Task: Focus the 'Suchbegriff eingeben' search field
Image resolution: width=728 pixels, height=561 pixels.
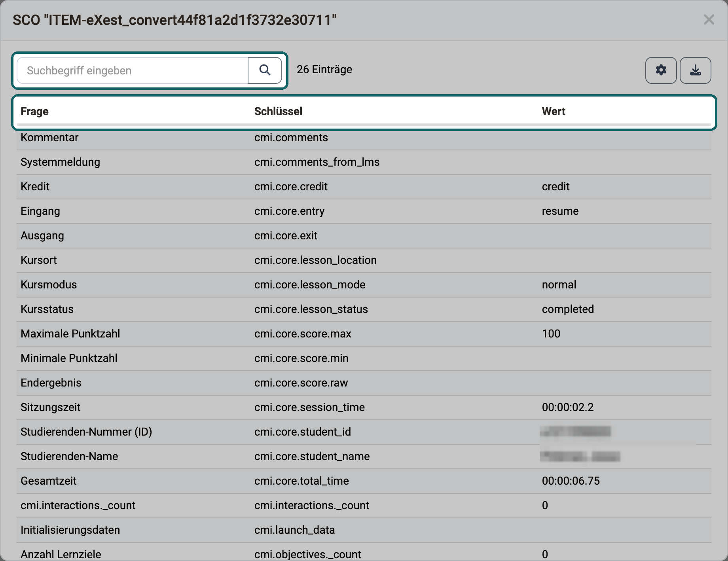Action: pos(133,70)
